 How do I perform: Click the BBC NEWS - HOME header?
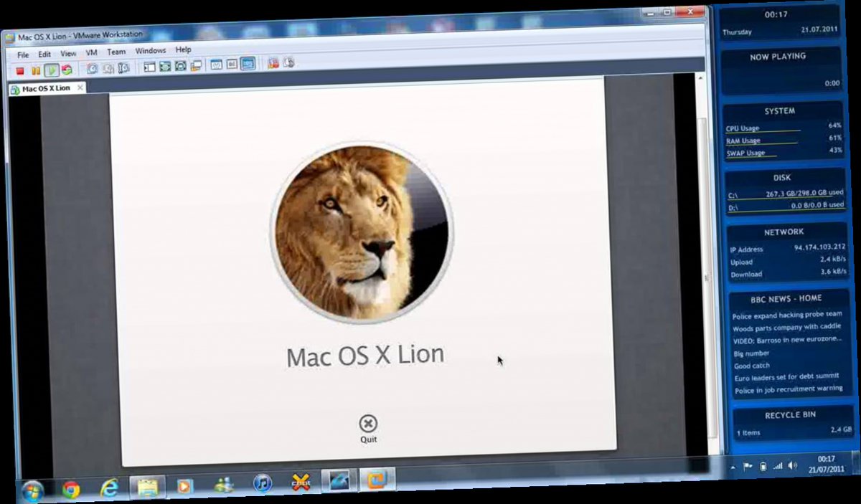[x=786, y=298]
